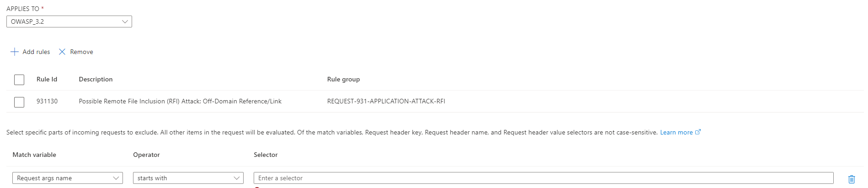Click the Description column header
868x188 pixels.
coord(96,79)
